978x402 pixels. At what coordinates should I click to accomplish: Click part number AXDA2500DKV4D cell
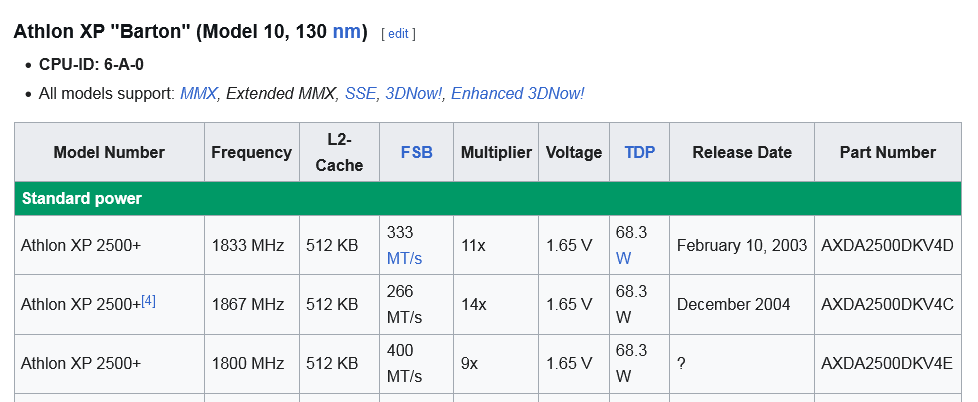(888, 246)
